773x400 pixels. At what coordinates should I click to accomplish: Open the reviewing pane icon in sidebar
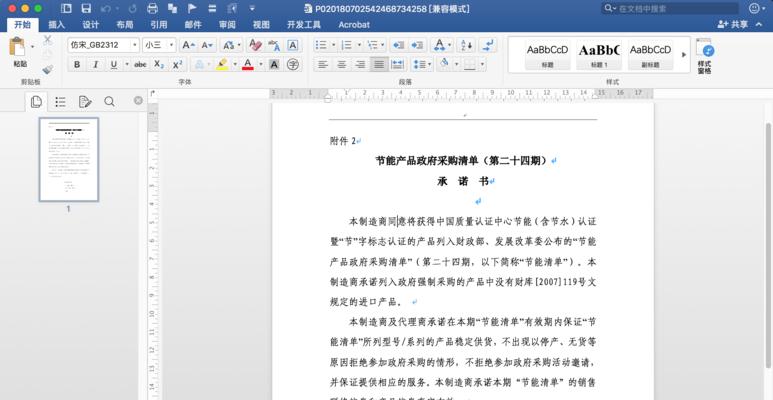click(85, 102)
